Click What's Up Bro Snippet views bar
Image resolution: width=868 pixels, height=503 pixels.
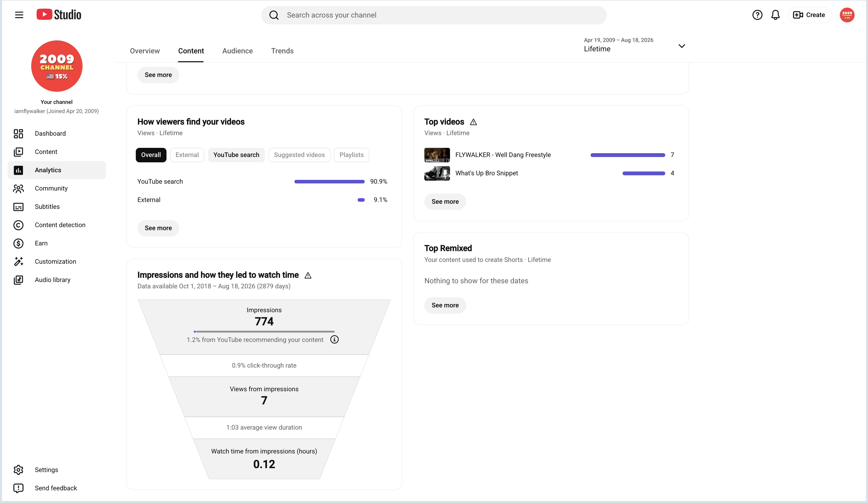click(643, 173)
